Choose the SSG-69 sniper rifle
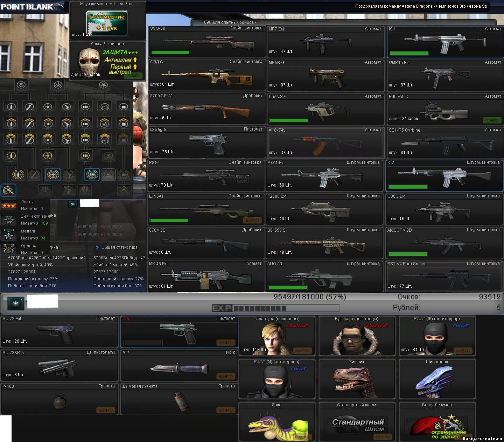Viewport: 504px width, 442px height. point(206,42)
